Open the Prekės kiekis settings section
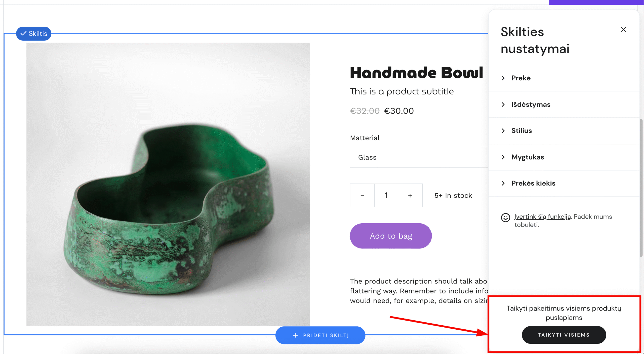This screenshot has height=354, width=644. (x=533, y=183)
